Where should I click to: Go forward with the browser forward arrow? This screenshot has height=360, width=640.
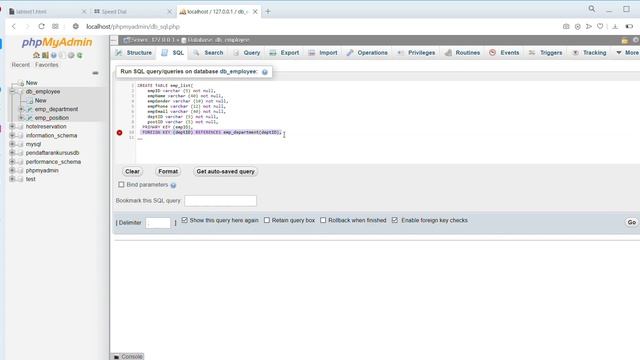click(x=27, y=27)
